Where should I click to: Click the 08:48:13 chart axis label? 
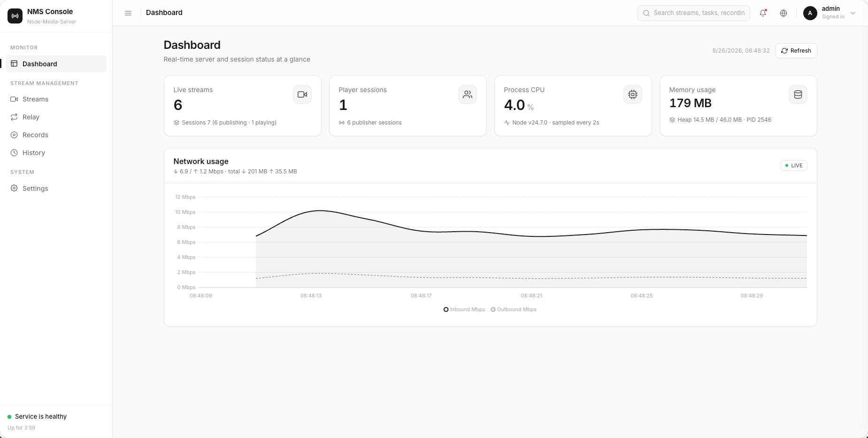[x=311, y=296]
